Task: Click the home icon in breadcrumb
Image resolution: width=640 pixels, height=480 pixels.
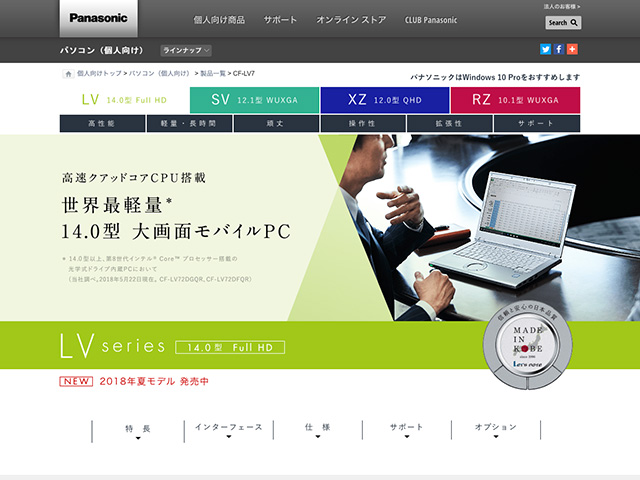Action: [x=68, y=74]
